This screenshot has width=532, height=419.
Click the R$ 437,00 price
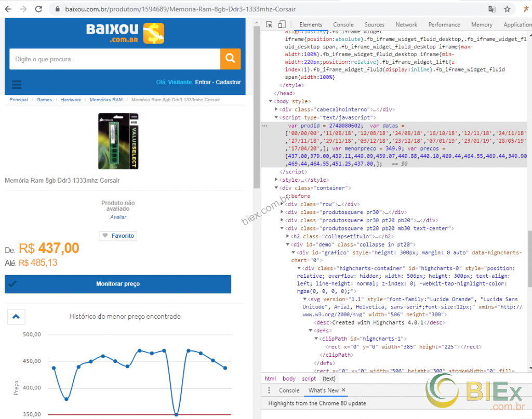pyautogui.click(x=49, y=249)
